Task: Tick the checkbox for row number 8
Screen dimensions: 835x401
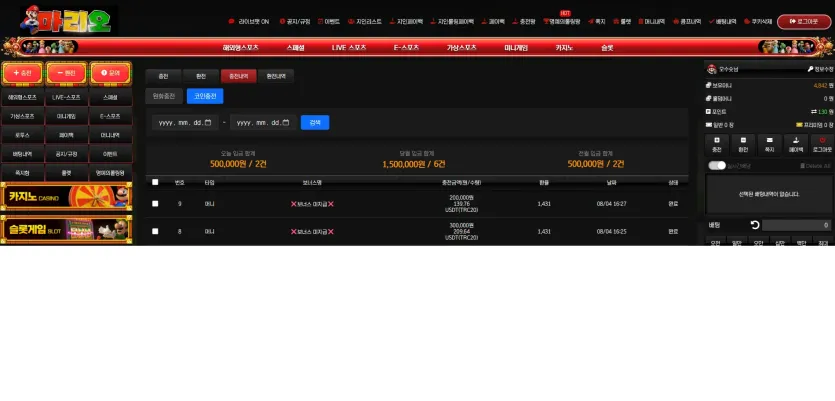Action: tap(155, 231)
